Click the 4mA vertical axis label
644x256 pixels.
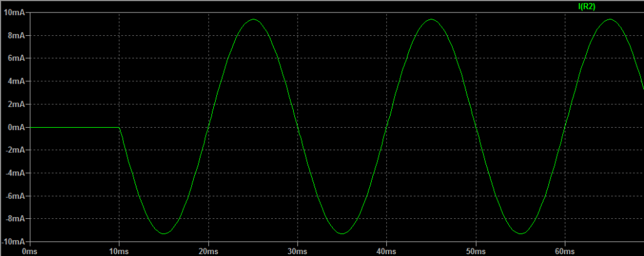pos(16,81)
